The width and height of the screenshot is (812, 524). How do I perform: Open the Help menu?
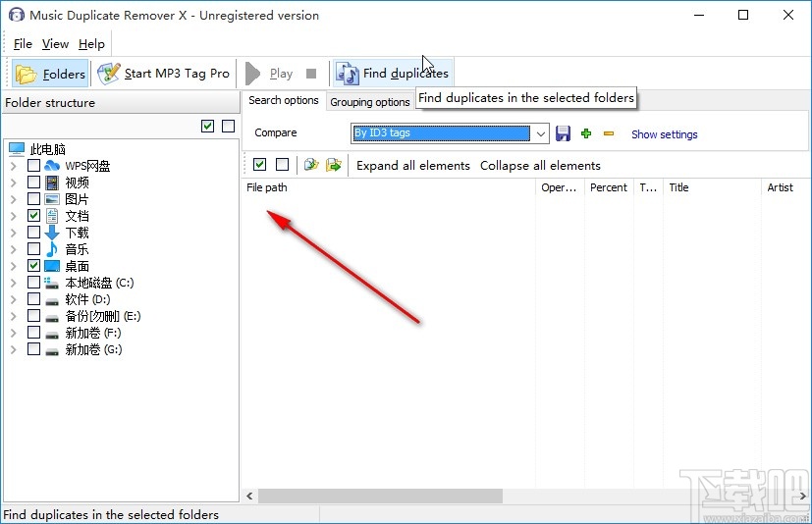tap(91, 44)
